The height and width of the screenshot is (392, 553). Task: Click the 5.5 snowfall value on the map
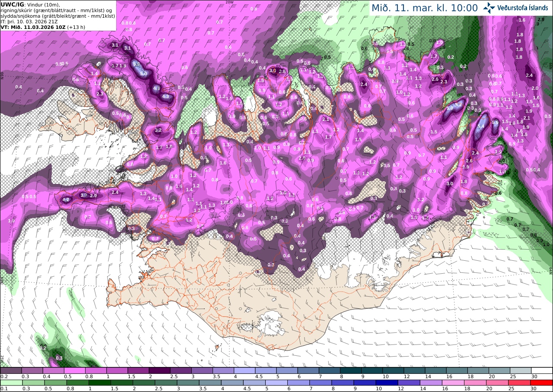(x=137, y=64)
